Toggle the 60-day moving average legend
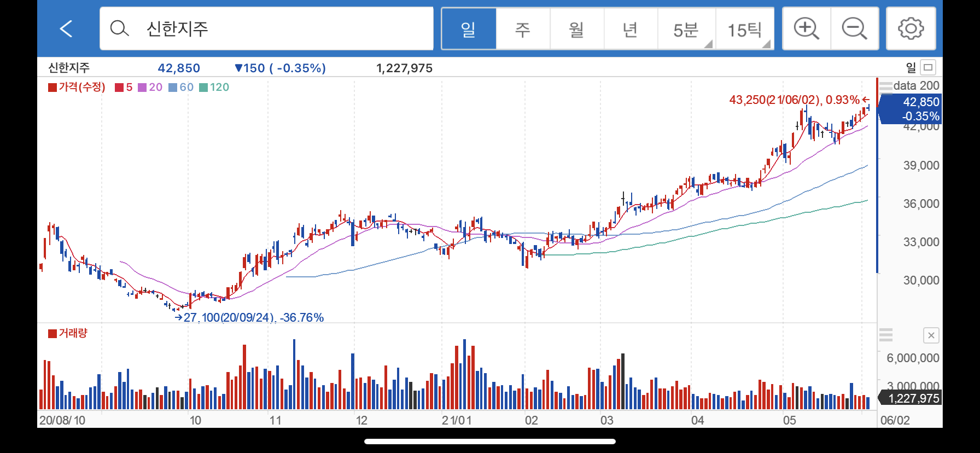Screen dimensions: 980x453 click(x=181, y=87)
